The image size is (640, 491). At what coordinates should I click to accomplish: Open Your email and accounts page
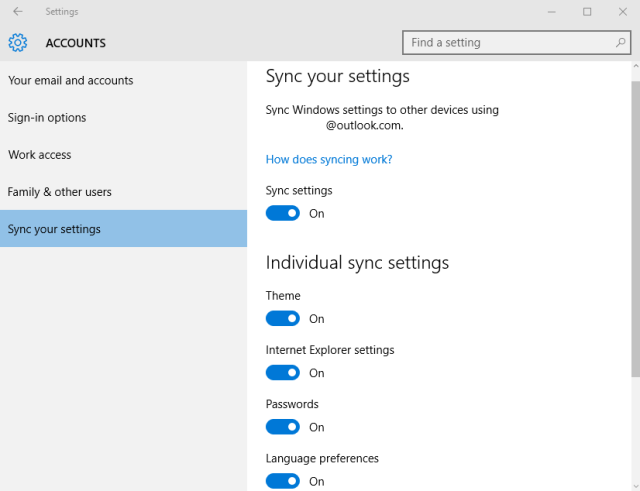coord(70,80)
